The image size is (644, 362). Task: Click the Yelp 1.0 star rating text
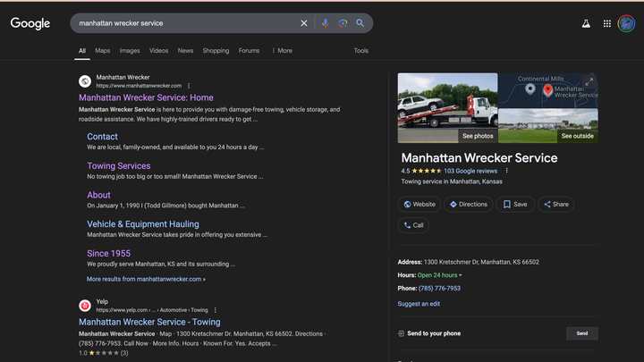click(82, 353)
